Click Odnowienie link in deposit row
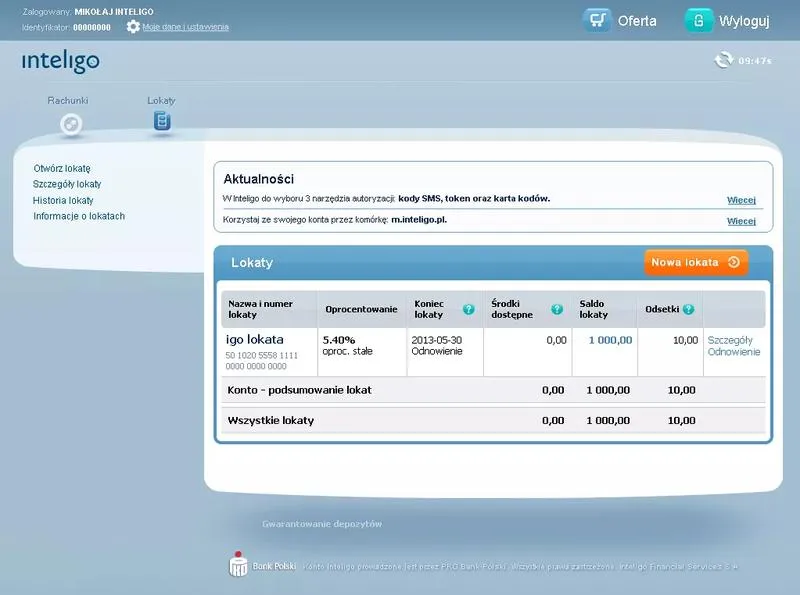The width and height of the screenshot is (800, 595). point(734,352)
